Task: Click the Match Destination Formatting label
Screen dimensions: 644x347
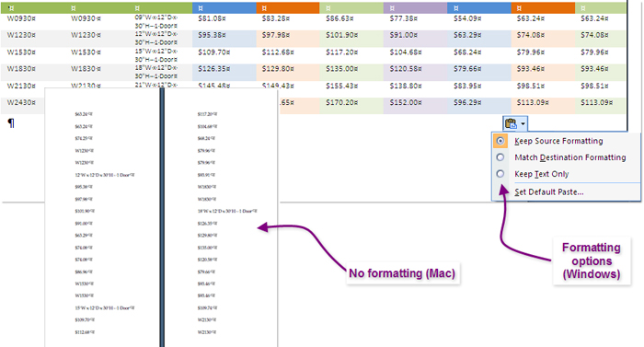Action: click(570, 157)
